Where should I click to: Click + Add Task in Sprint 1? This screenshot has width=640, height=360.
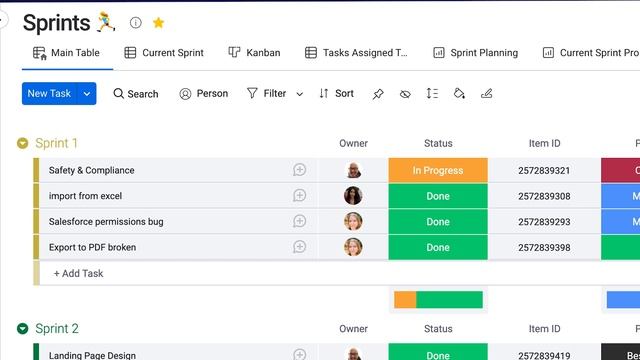click(78, 273)
